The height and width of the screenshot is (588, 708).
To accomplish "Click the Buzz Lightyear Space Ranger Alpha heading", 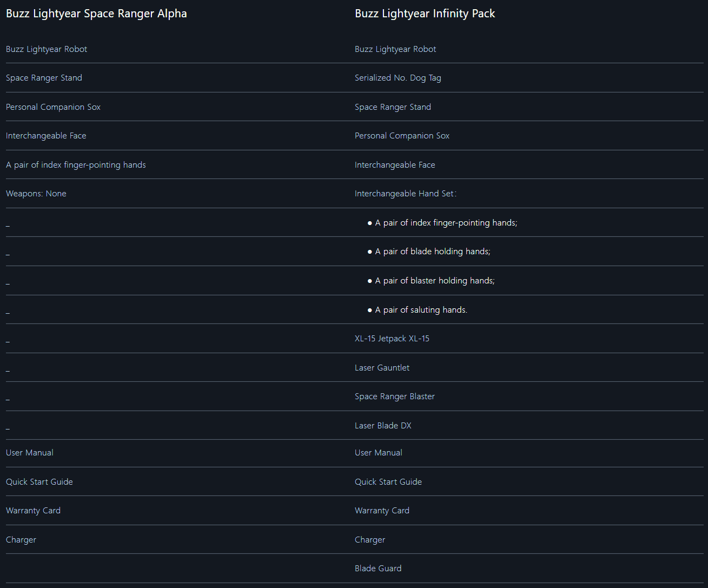I will (x=96, y=14).
